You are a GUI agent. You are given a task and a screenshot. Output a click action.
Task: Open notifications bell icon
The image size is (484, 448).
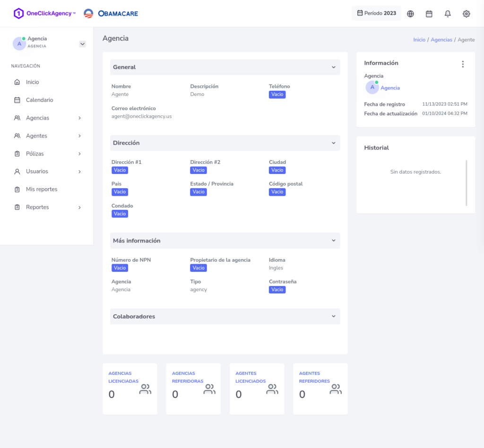click(448, 14)
